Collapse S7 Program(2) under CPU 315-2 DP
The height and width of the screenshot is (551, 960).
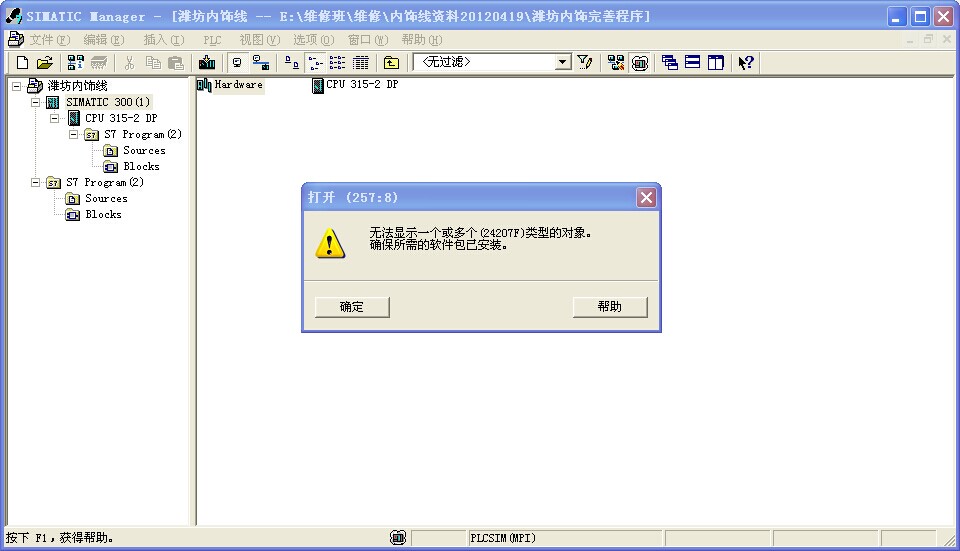tap(73, 134)
